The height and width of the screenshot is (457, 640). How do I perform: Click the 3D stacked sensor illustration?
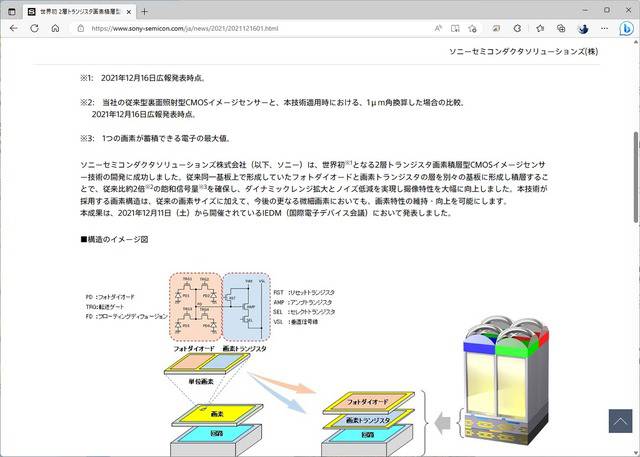(x=504, y=380)
